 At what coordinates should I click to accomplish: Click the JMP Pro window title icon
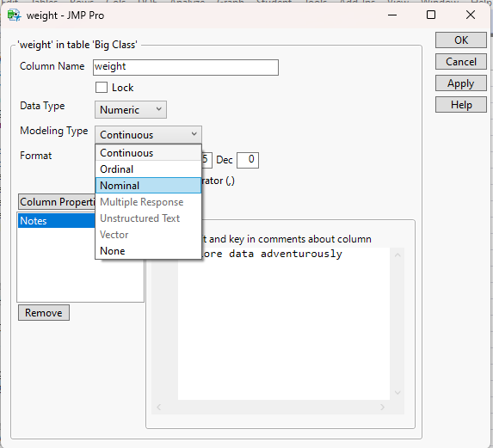click(14, 15)
